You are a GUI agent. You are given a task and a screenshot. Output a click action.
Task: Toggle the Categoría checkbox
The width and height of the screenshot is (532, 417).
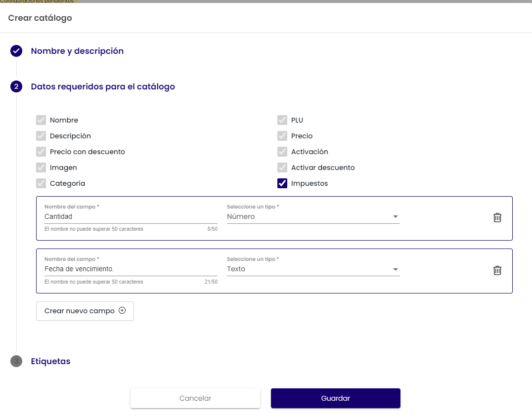click(x=41, y=183)
